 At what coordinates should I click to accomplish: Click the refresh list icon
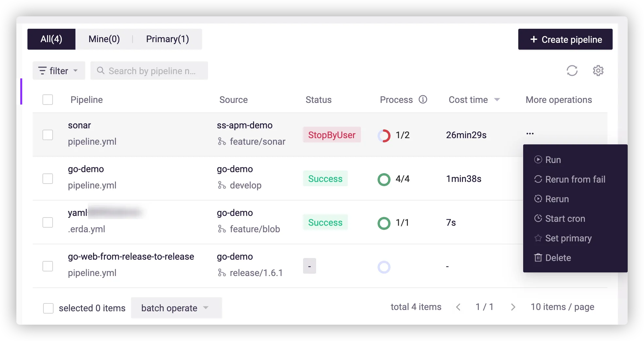pos(572,71)
